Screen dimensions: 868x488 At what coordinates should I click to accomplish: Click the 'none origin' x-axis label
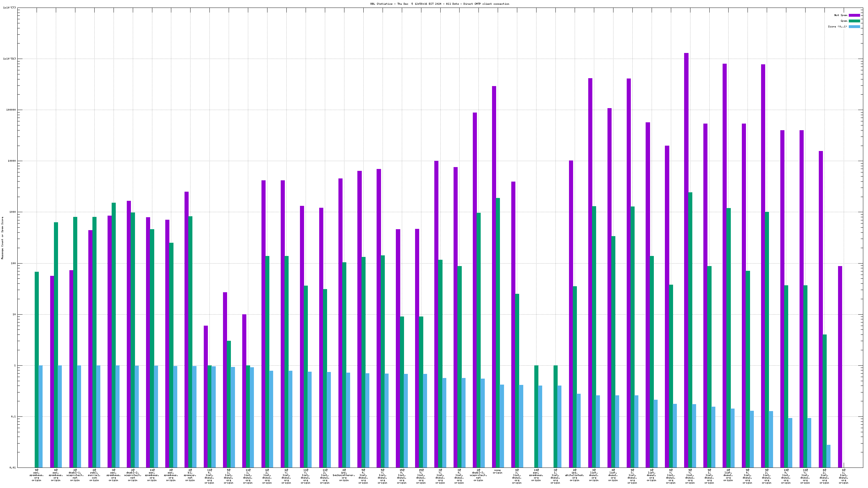tap(497, 472)
